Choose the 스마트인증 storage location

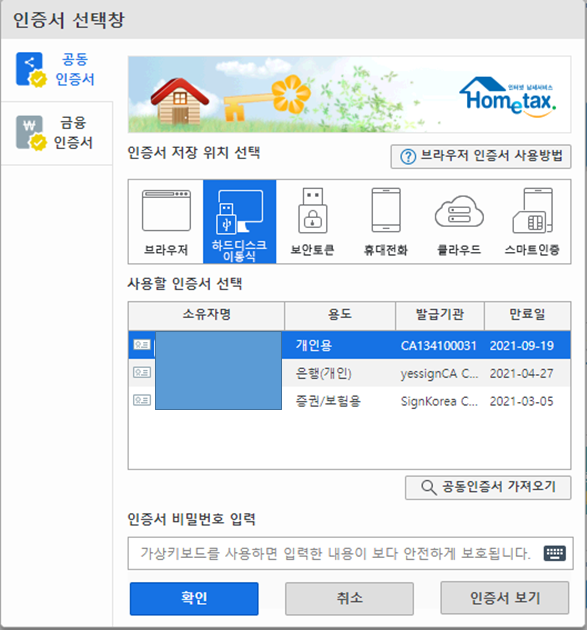532,222
